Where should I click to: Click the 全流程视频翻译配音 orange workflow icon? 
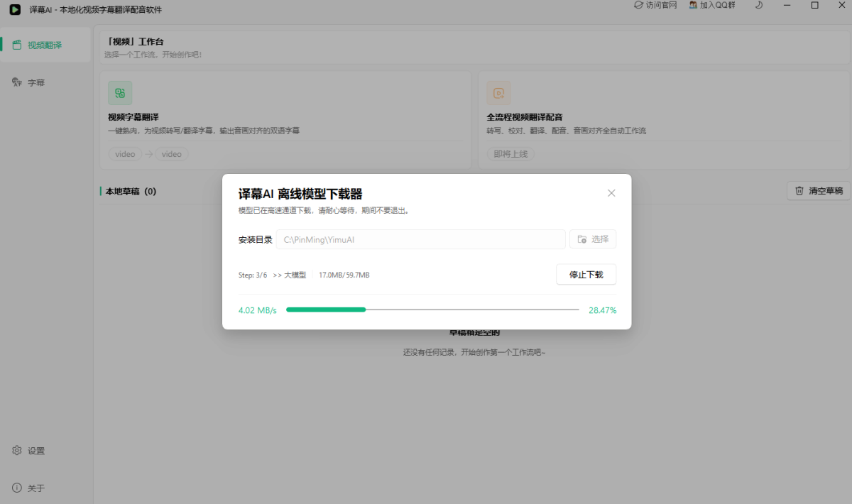[498, 93]
